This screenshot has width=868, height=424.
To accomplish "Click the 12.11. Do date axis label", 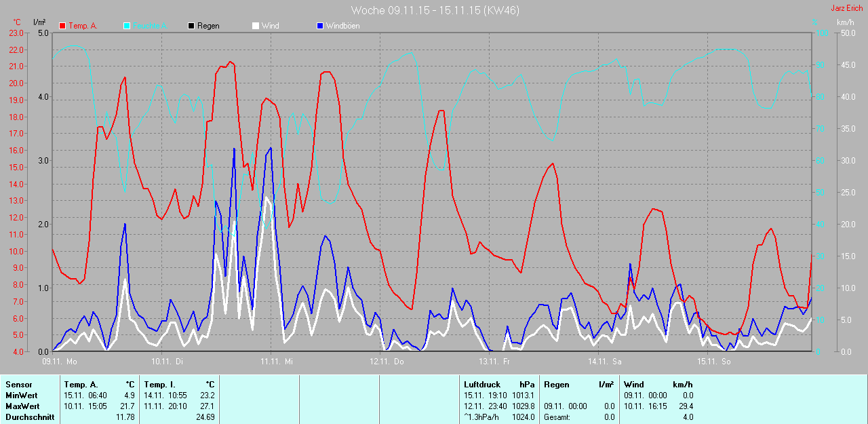I will coord(387,362).
